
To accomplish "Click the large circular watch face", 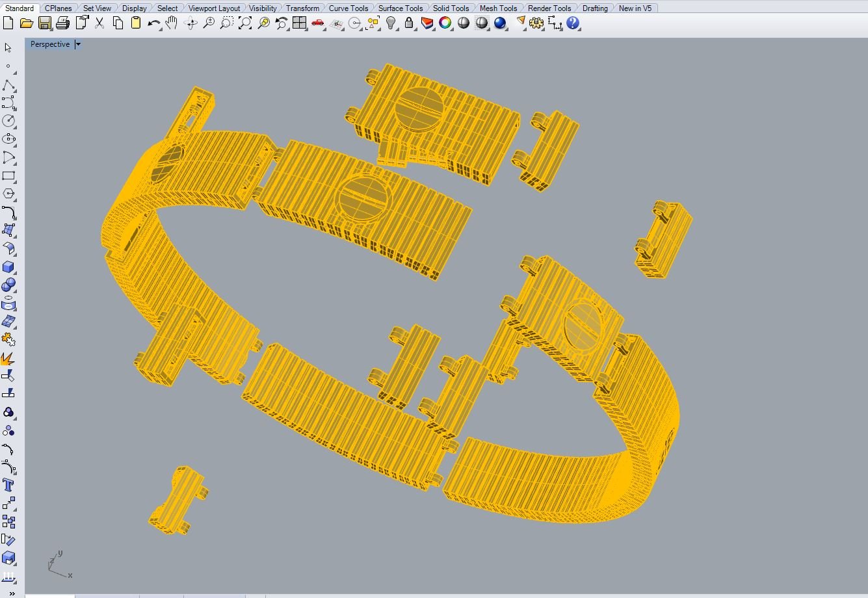I will pos(364,198).
